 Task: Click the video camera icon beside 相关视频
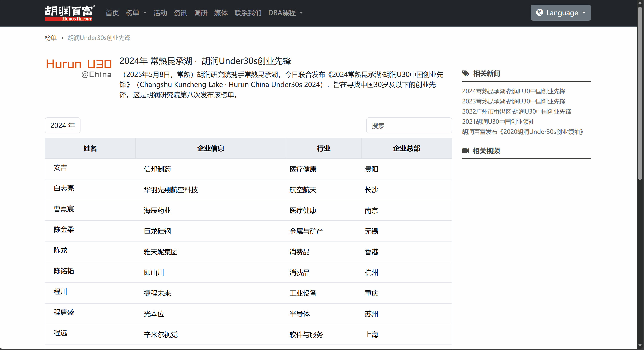point(465,151)
